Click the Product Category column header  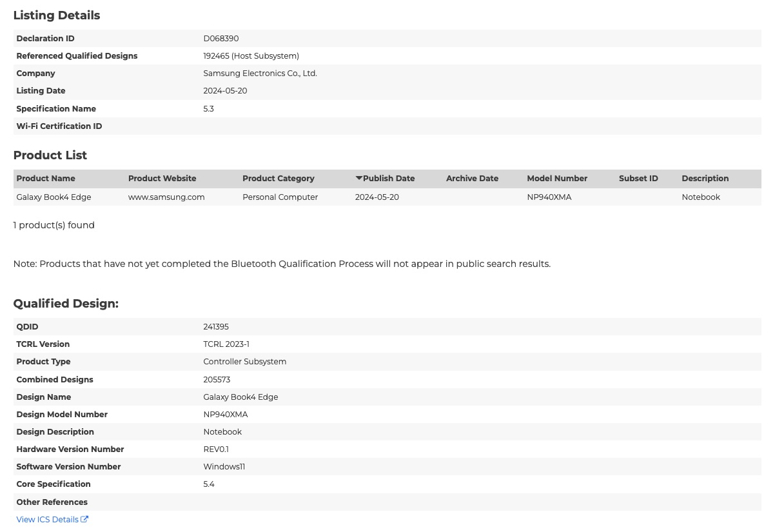click(278, 179)
